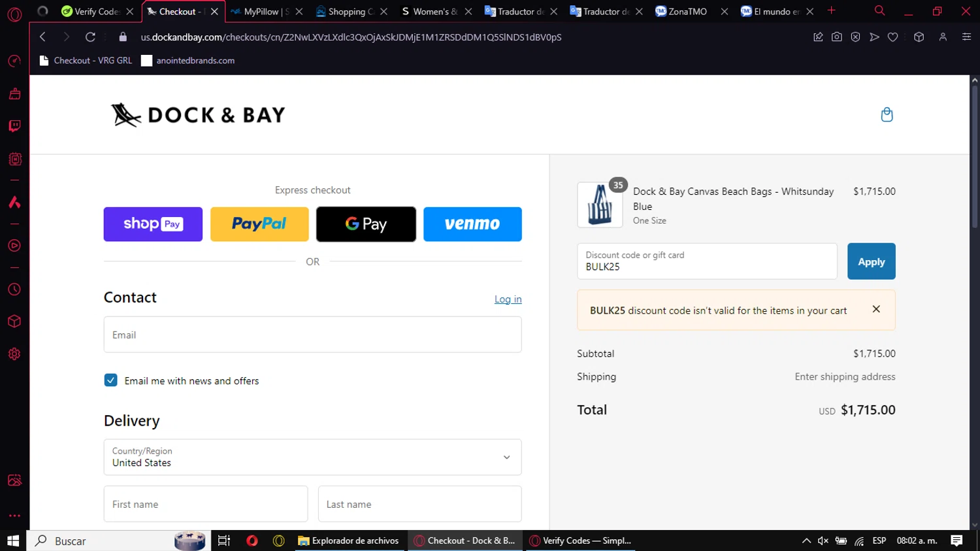This screenshot has height=551, width=980.
Task: Focus the Last name field
Action: [x=419, y=504]
